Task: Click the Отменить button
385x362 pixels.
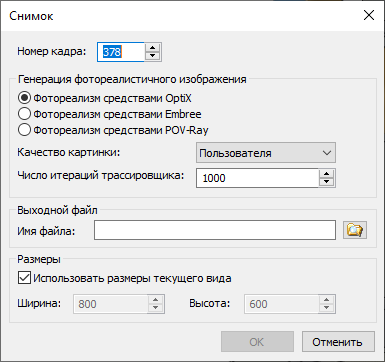Action: [x=338, y=342]
